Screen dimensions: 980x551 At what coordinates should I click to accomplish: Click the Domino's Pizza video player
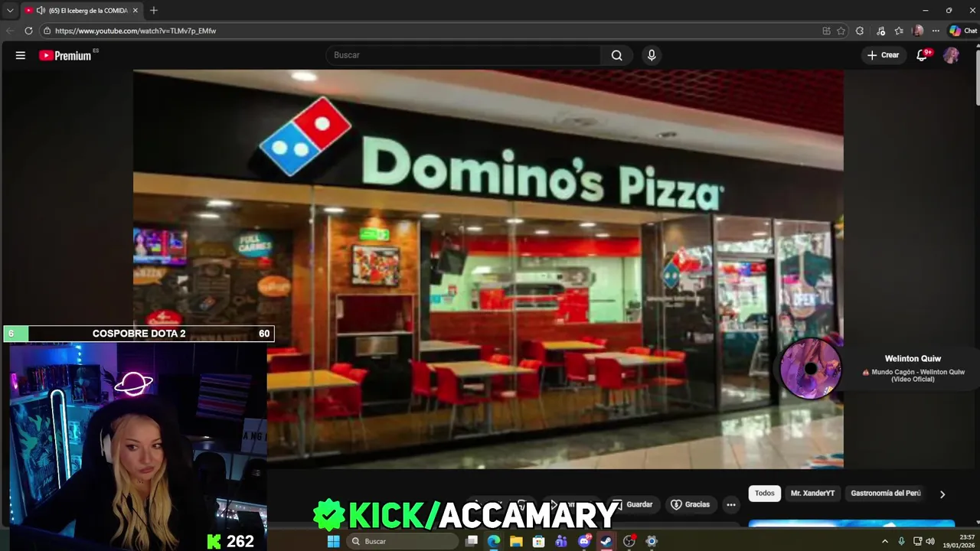click(488, 269)
